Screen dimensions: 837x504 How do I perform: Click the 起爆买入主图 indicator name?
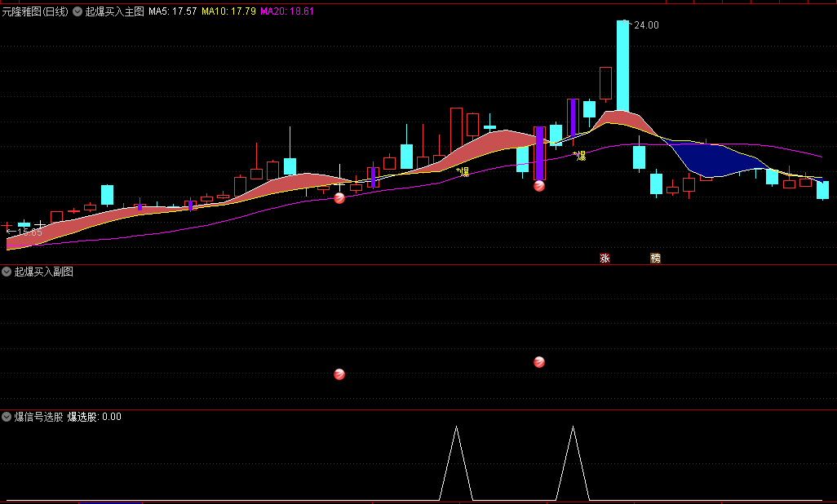(x=115, y=11)
